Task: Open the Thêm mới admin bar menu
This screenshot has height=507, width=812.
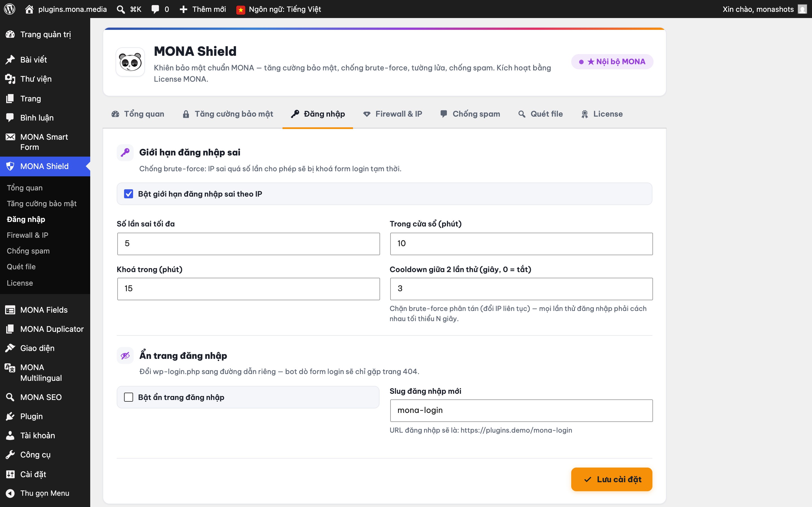Action: 203,9
